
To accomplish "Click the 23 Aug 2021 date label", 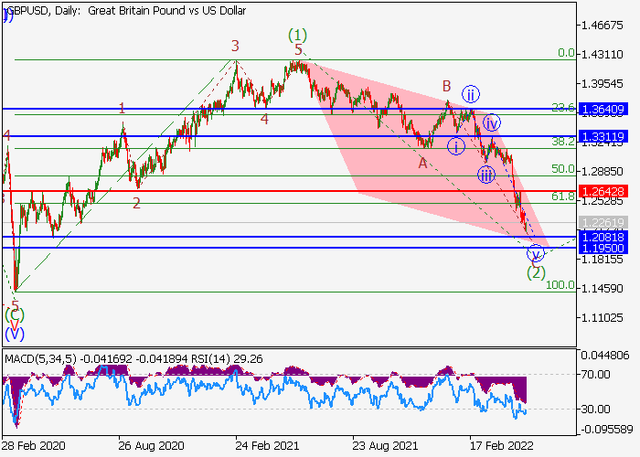I will click(384, 446).
